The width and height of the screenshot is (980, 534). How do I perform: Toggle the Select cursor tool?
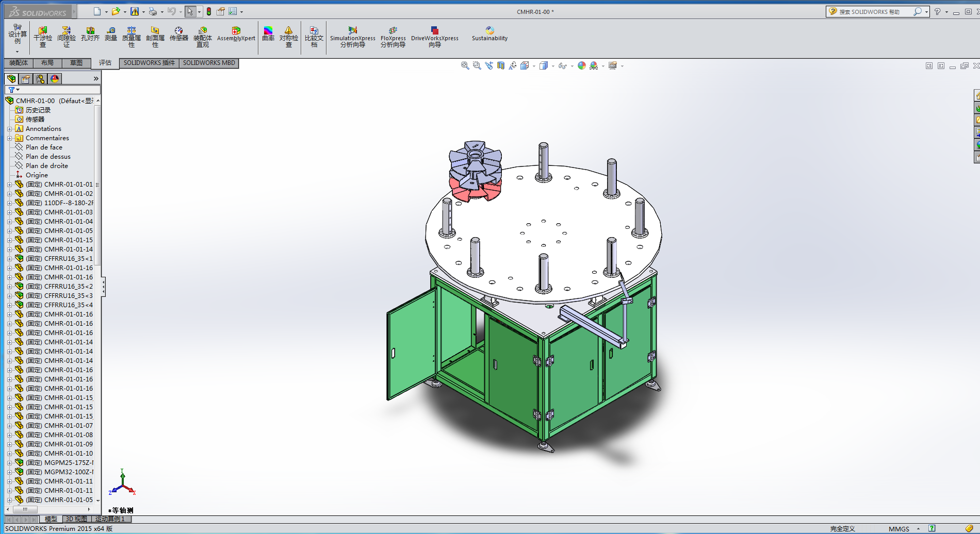coord(190,11)
